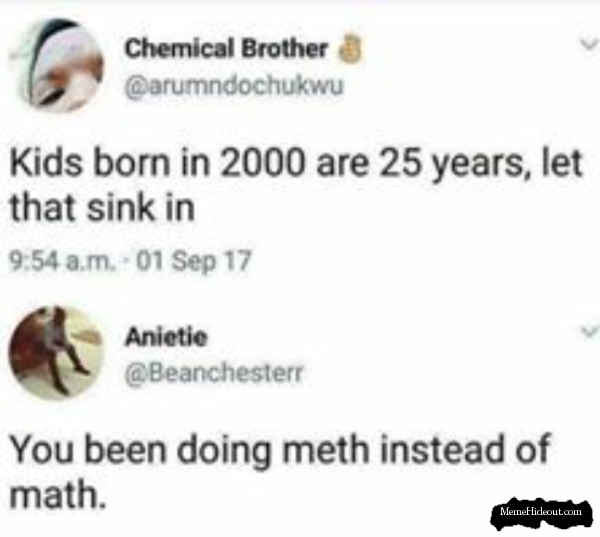Expand the options chevron on Chemical Brother's tweet
Image resolution: width=600 pixels, height=537 pixels.
point(589,44)
